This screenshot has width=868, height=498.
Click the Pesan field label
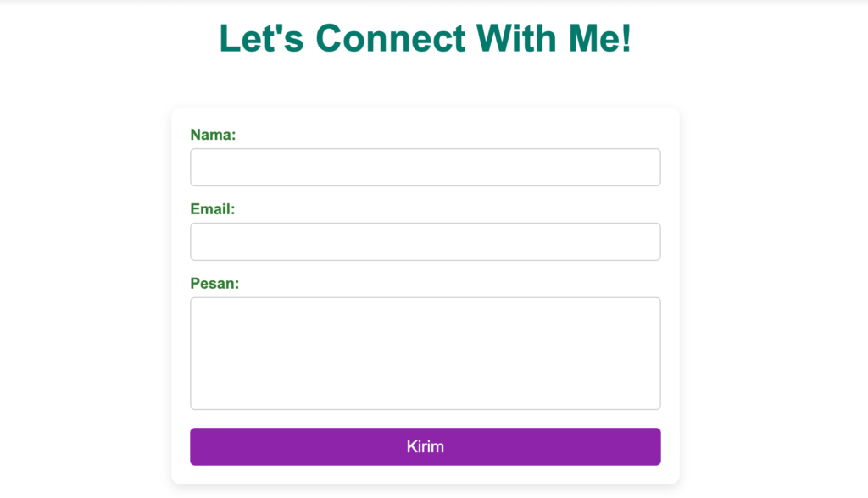click(213, 283)
